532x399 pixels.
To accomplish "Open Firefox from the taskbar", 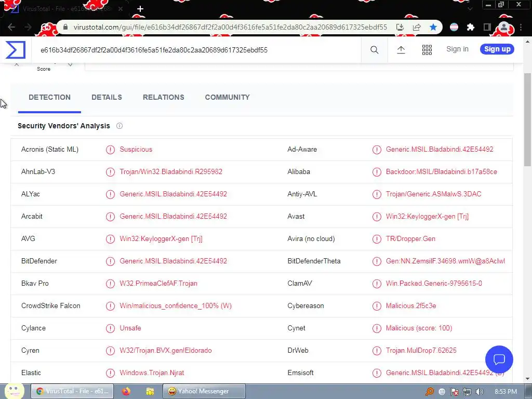I will (x=126, y=391).
